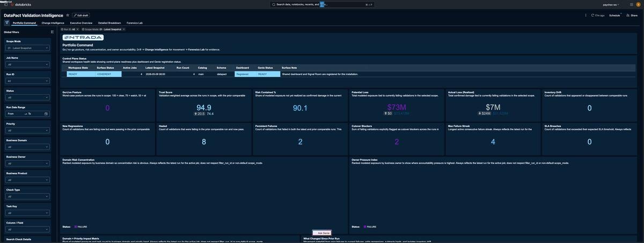Expand the Business Owner filter dropdown
644x243 pixels.
28,163
